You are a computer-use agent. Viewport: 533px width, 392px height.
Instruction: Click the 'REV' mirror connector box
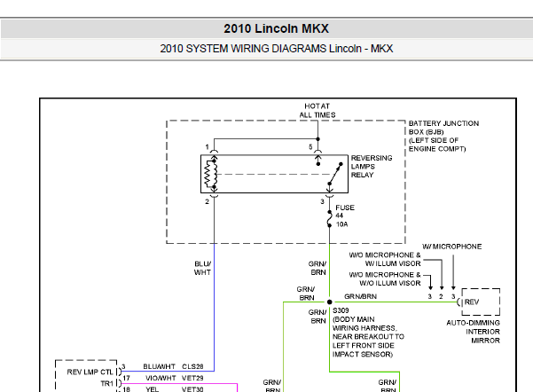tap(481, 302)
